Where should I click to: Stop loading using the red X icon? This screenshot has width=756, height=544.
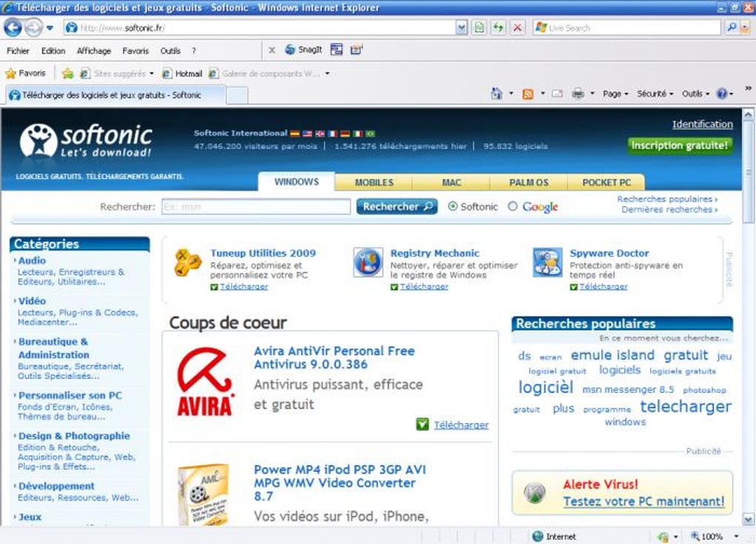(517, 27)
